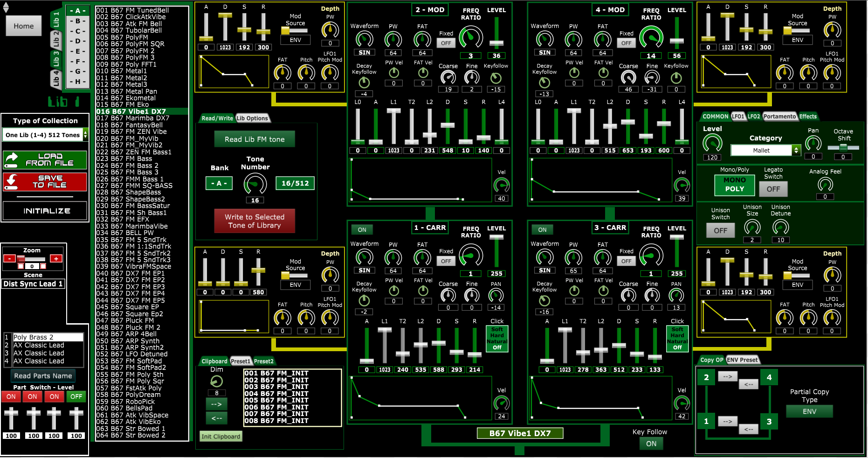This screenshot has width=868, height=458.
Task: Click the Clipboard left-arrow paste button
Action: coord(216,418)
